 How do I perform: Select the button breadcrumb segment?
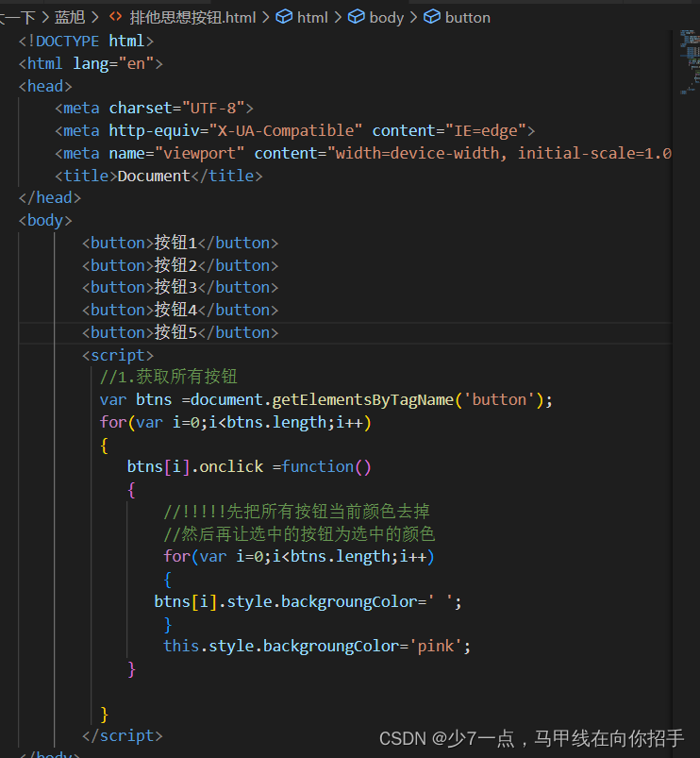click(468, 18)
